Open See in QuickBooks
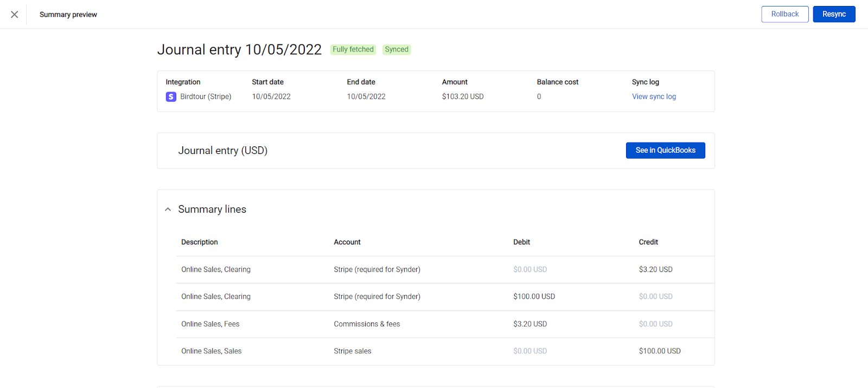The width and height of the screenshot is (868, 388). 666,150
